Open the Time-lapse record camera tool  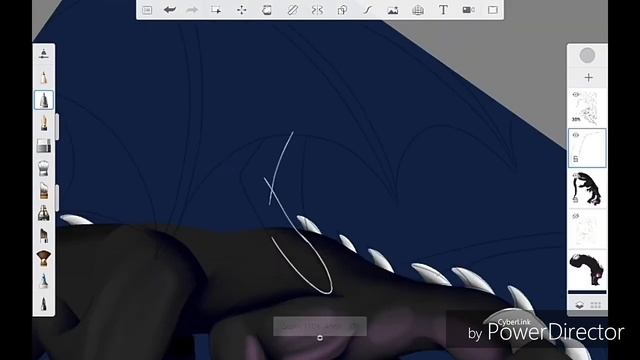point(468,10)
